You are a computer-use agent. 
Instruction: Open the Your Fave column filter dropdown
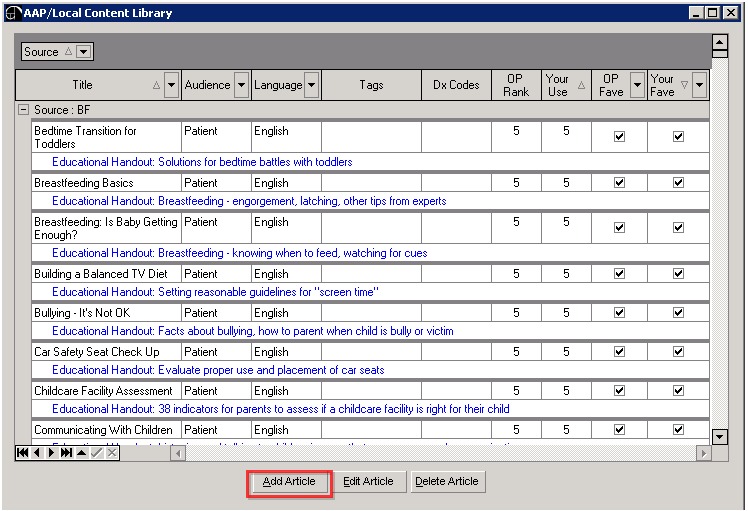pos(699,85)
